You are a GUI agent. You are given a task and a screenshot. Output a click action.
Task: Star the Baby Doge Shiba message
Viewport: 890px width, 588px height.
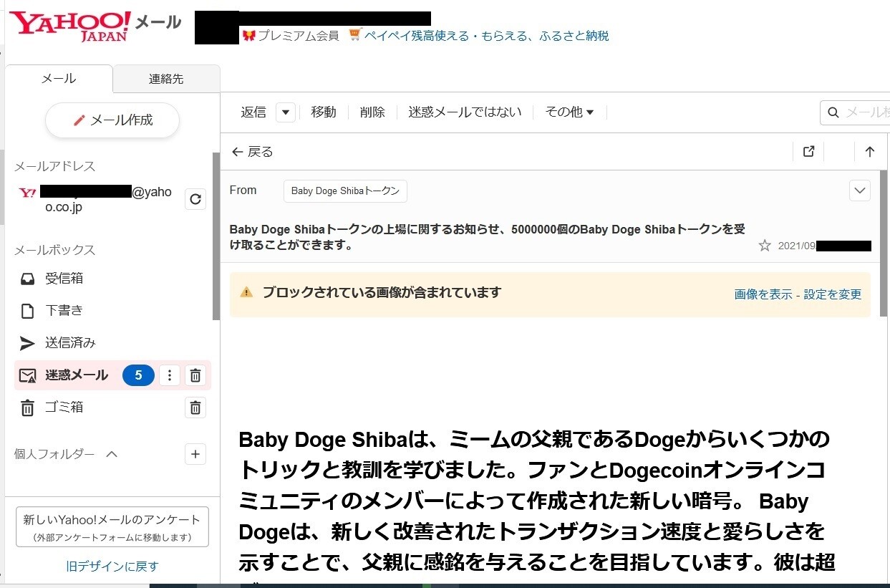765,246
